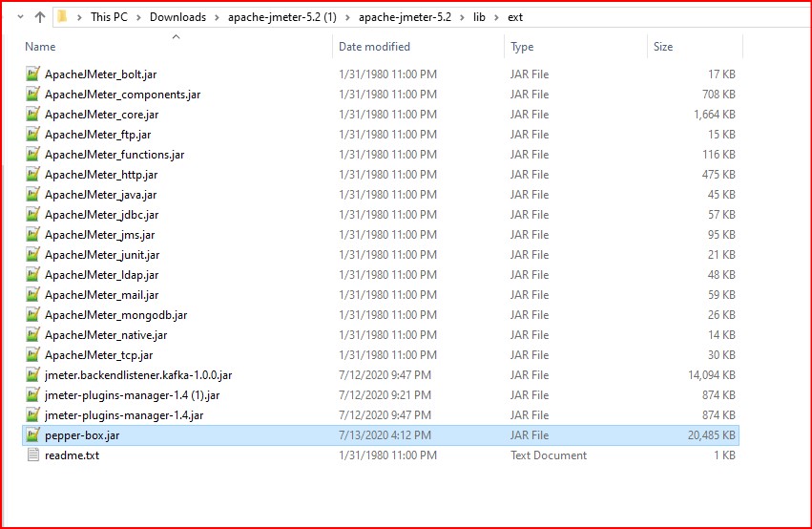Click the 14,094 KB size value
The image size is (812, 529).
[x=712, y=375]
